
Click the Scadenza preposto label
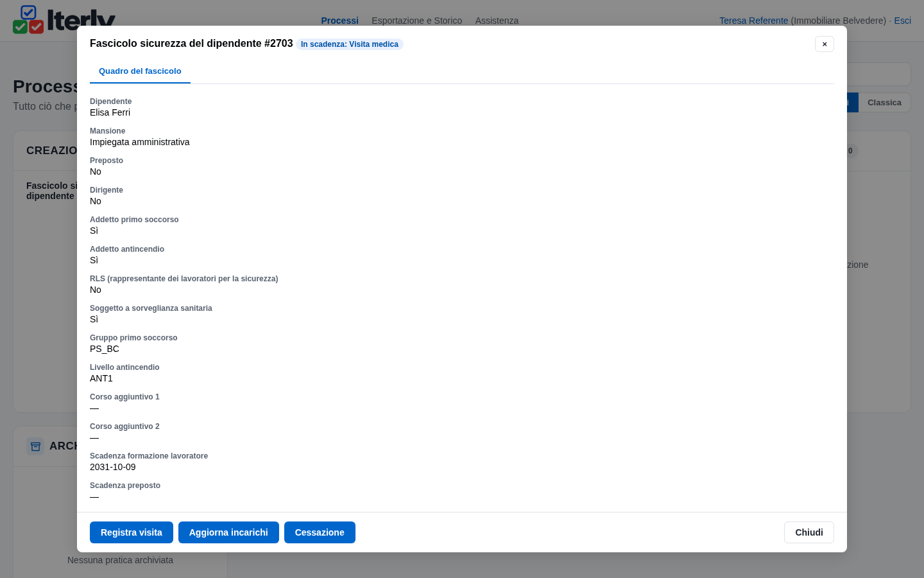(125, 486)
